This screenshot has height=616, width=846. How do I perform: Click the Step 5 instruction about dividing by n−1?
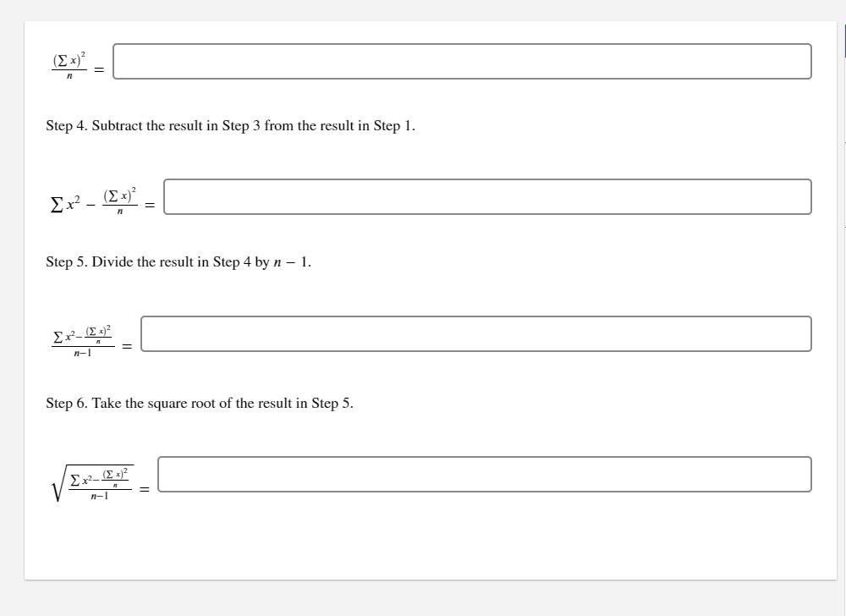[x=178, y=262]
